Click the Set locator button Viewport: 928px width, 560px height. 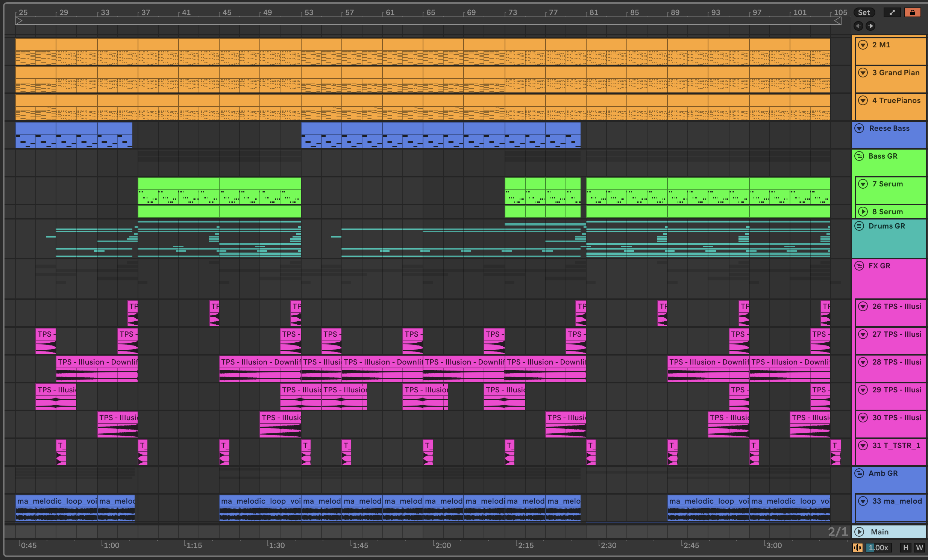point(864,12)
